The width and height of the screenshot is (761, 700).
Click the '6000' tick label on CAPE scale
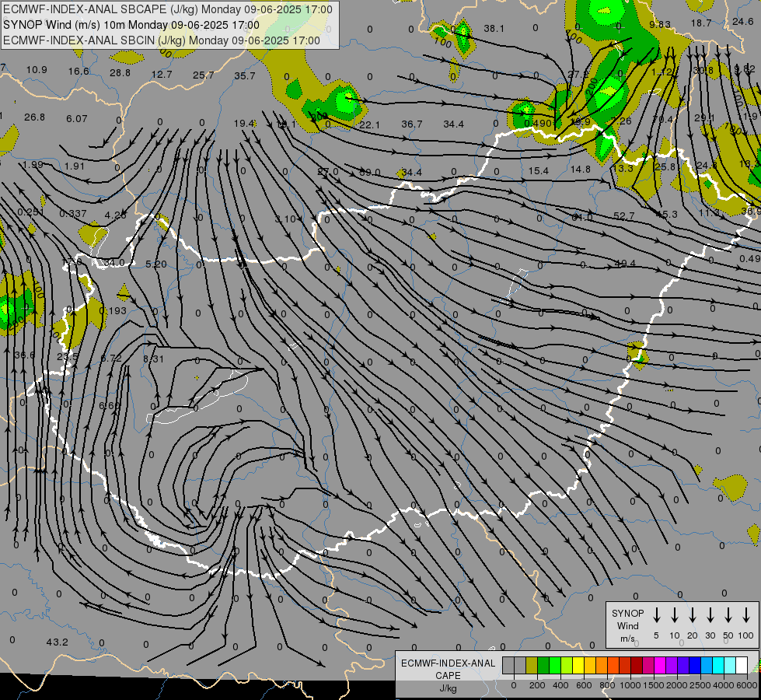(747, 685)
